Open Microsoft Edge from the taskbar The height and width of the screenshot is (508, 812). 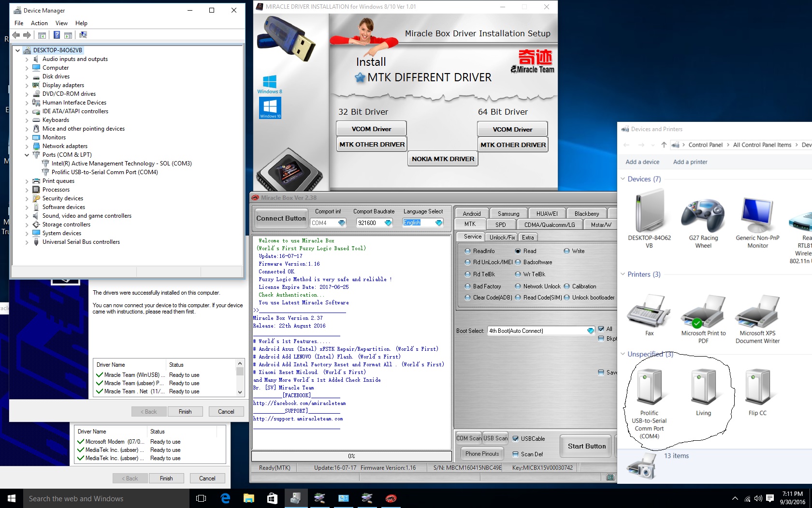point(225,498)
